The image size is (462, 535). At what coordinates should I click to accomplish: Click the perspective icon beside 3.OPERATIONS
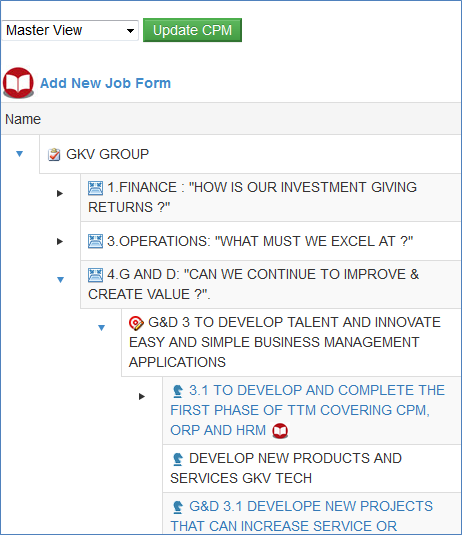pos(95,241)
